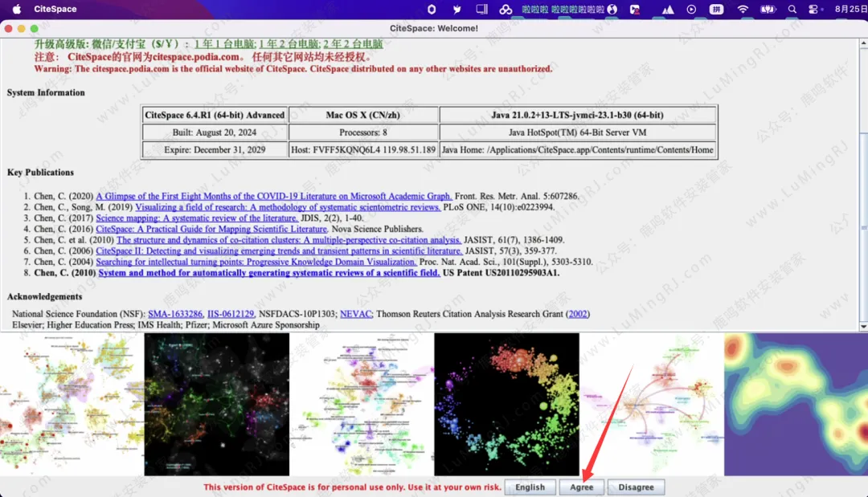The height and width of the screenshot is (497, 868).
Task: Open the SMA-1633286 NSF grant link
Action: pyautogui.click(x=174, y=314)
